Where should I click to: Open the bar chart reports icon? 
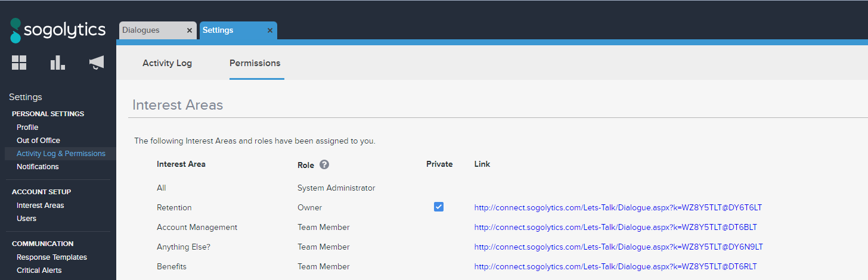point(58,63)
